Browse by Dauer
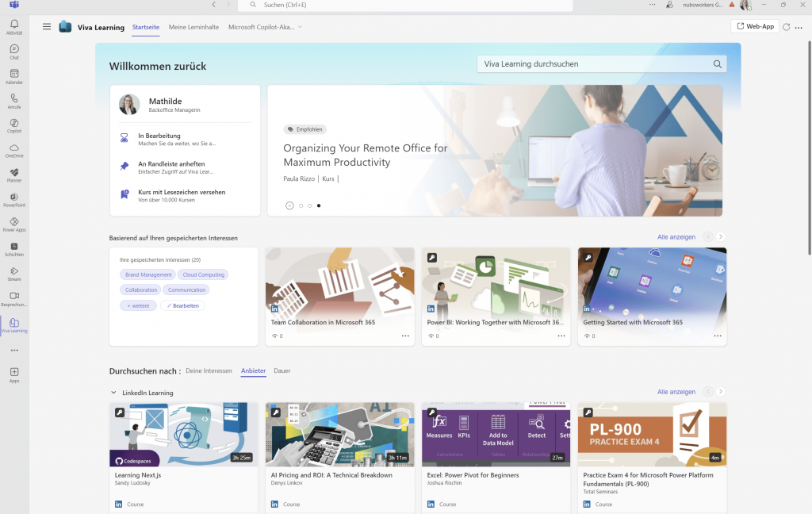Image resolution: width=812 pixels, height=514 pixels. click(x=282, y=371)
